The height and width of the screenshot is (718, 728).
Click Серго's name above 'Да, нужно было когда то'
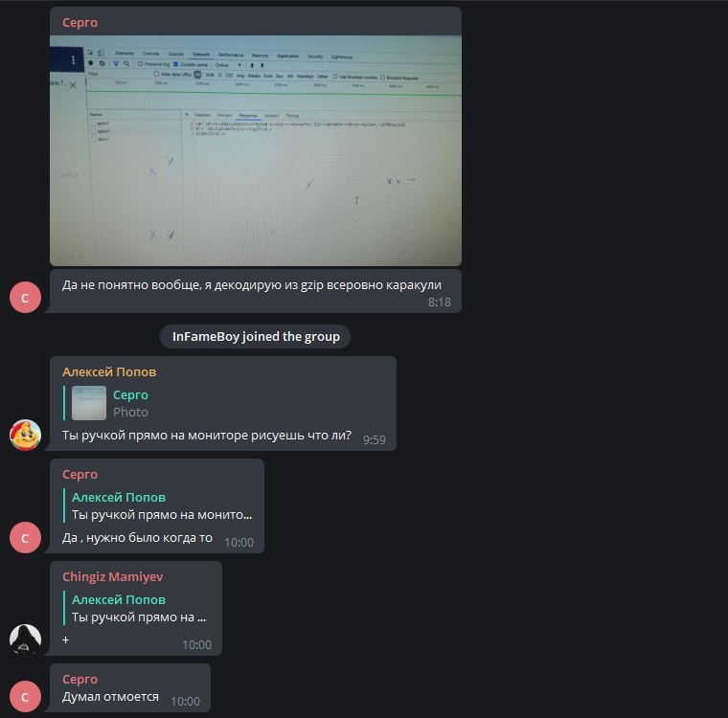pos(80,474)
